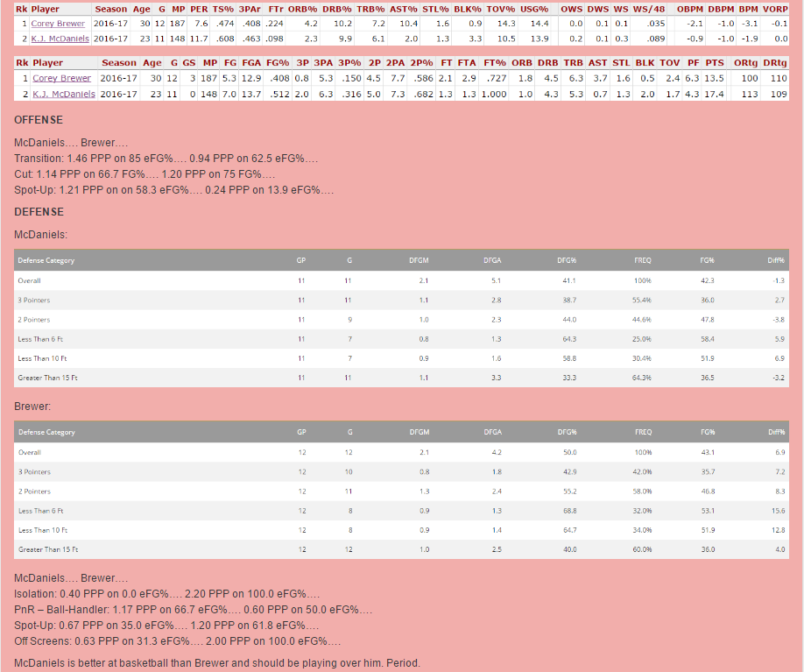This screenshot has height=672, width=804.
Task: Sort by the WS/48 column header
Action: [x=649, y=9]
